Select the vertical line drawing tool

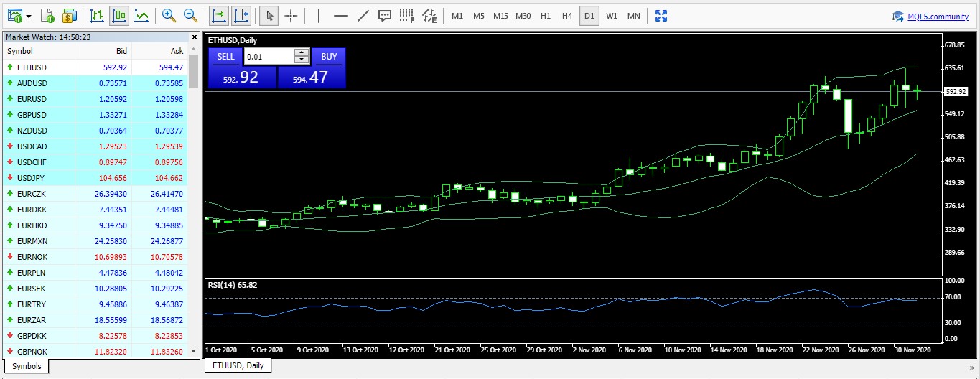click(319, 15)
